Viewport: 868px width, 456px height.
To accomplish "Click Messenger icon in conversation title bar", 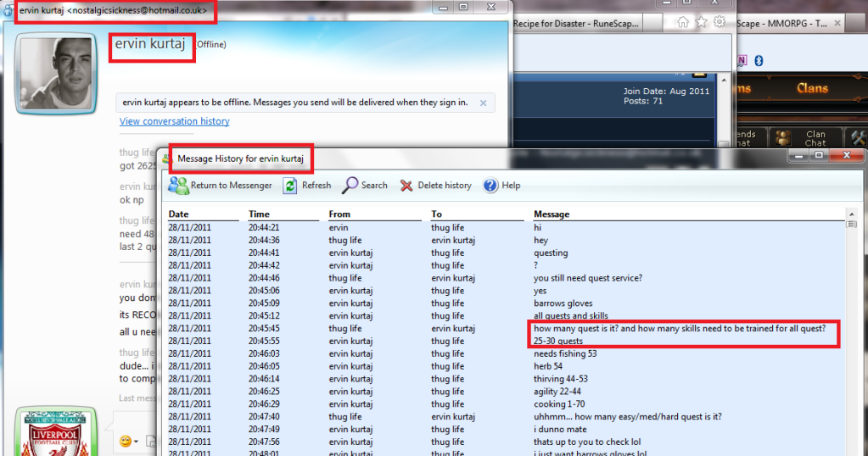I will 8,10.
